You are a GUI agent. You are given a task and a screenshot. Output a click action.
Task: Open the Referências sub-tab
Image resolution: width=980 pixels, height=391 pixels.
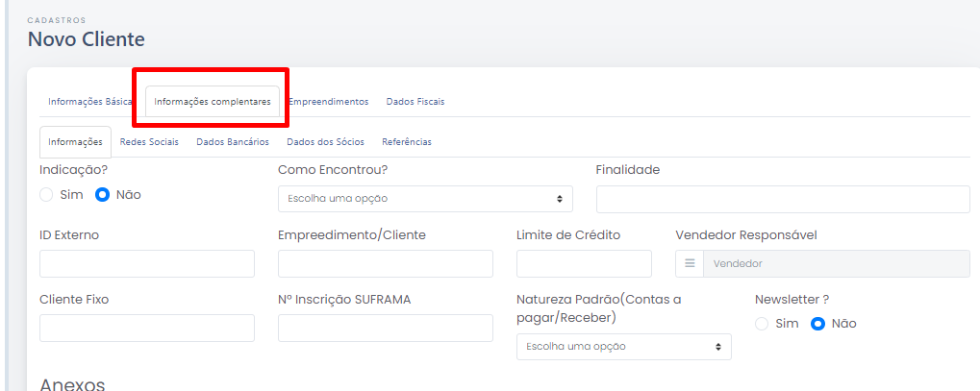(407, 142)
